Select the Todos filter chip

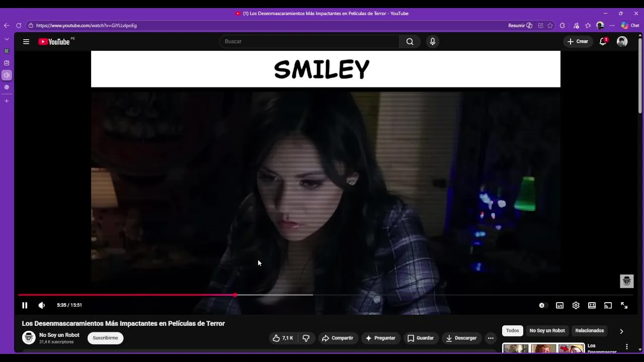click(x=513, y=331)
